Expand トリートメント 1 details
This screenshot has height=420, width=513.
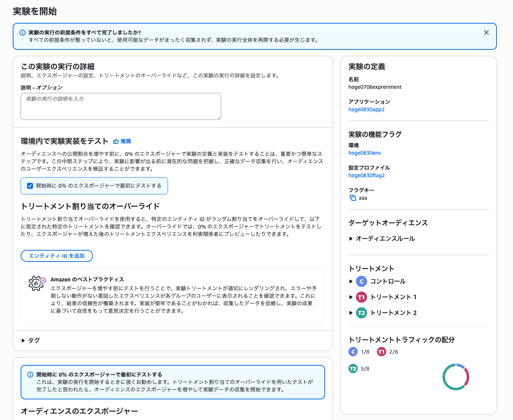[351, 297]
